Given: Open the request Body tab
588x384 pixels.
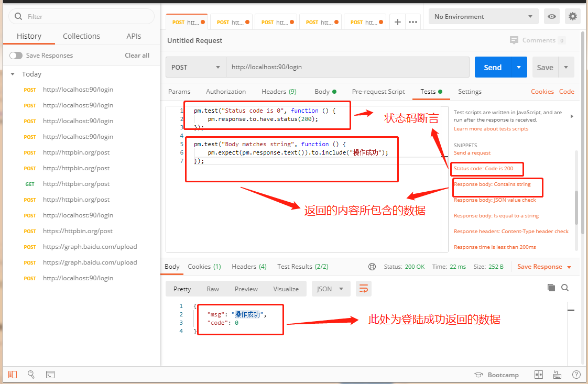Looking at the screenshot, I should pyautogui.click(x=325, y=92).
